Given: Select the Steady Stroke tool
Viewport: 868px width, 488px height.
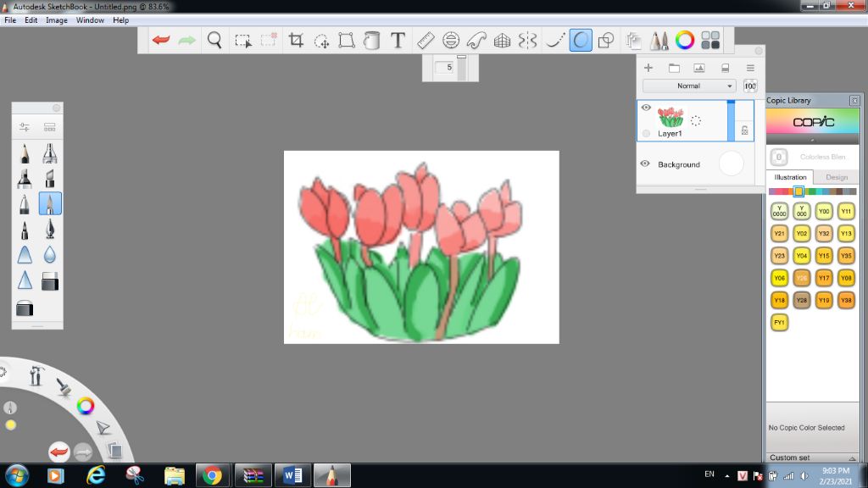Looking at the screenshot, I should [x=554, y=40].
